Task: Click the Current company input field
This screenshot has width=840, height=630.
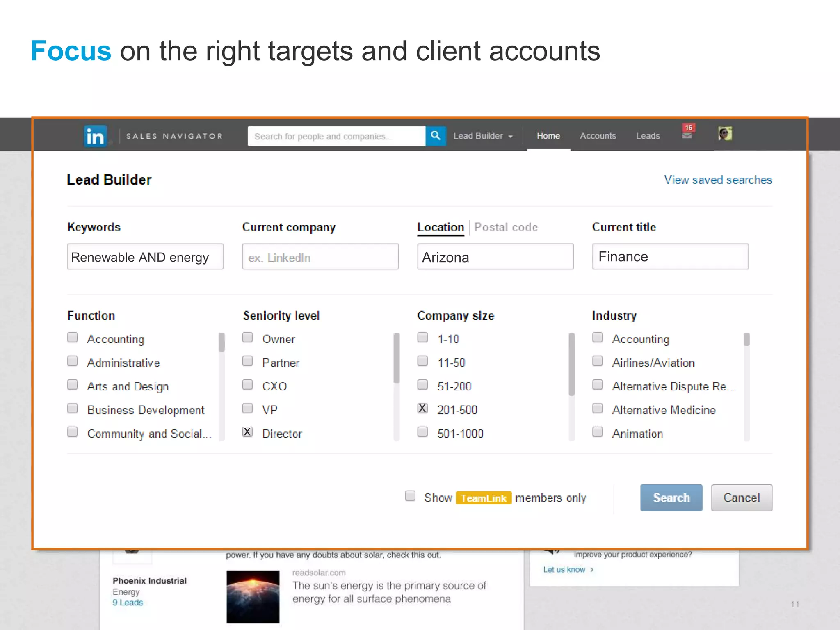Action: [x=320, y=257]
